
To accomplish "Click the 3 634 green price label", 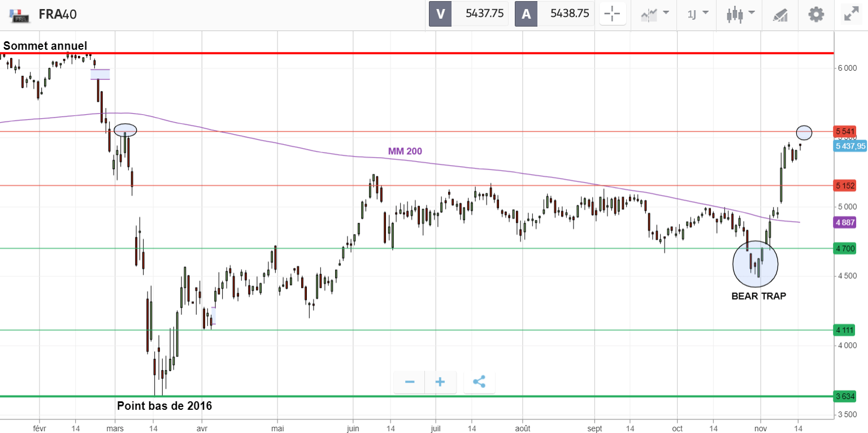I will 845,396.
